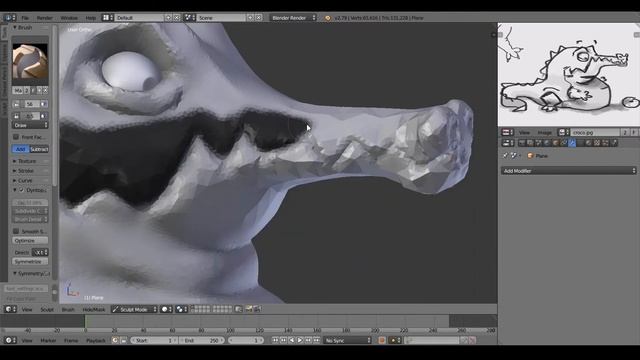Open the Render menu
Image resolution: width=640 pixels, height=360 pixels.
(x=44, y=18)
